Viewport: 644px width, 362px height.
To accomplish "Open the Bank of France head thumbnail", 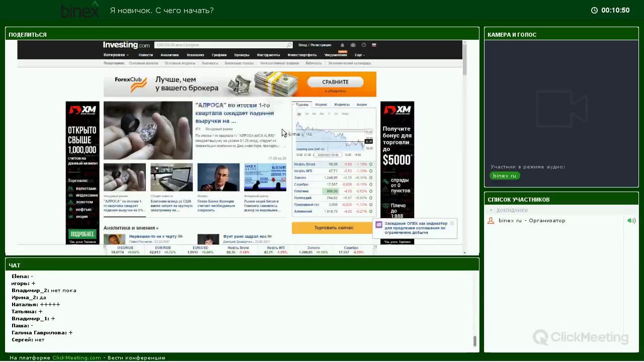I will coord(218,177).
